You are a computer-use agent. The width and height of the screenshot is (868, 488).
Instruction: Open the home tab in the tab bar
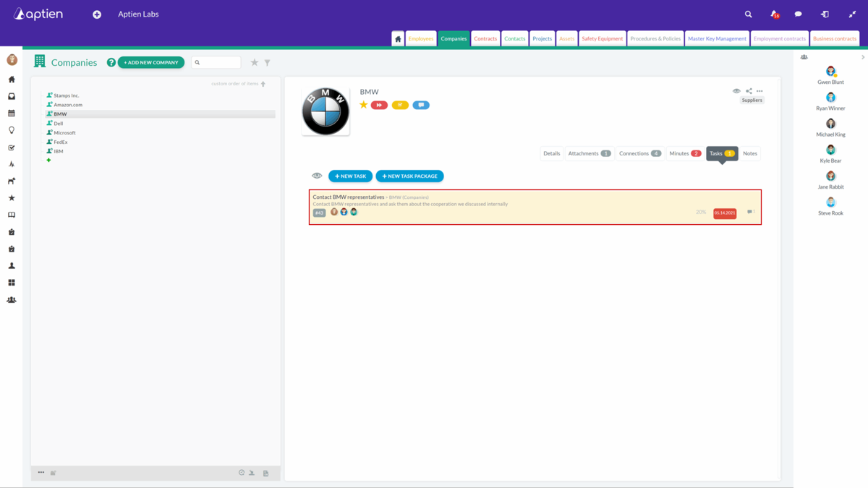click(398, 39)
